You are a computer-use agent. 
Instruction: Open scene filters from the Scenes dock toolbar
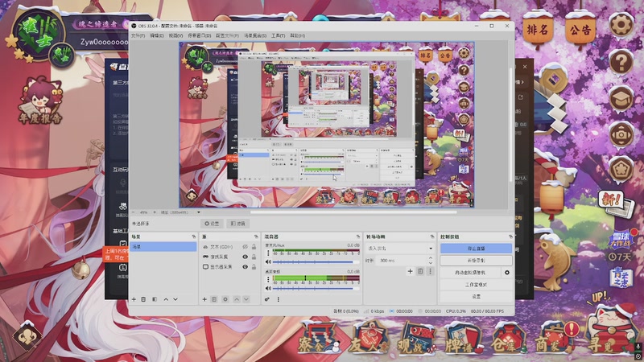[x=155, y=299]
